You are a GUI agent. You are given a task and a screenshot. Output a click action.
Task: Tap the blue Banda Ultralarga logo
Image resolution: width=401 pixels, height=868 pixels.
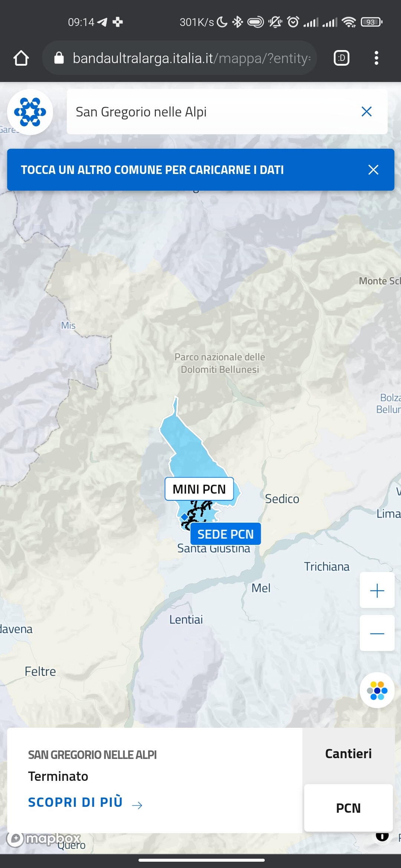30,112
